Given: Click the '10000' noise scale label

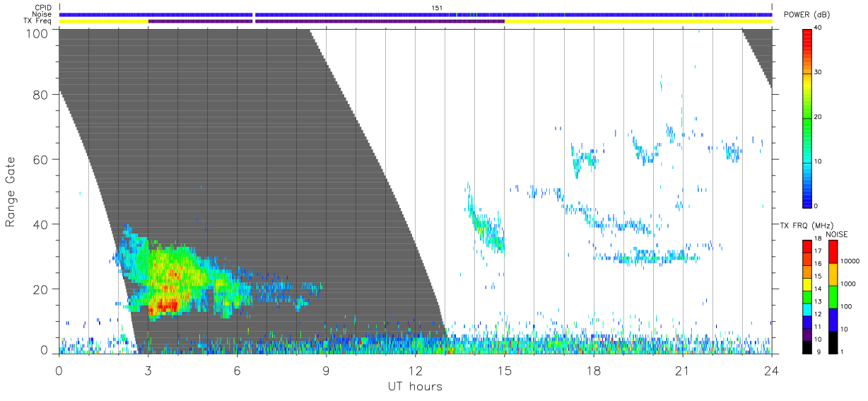Looking at the screenshot, I should click(851, 261).
